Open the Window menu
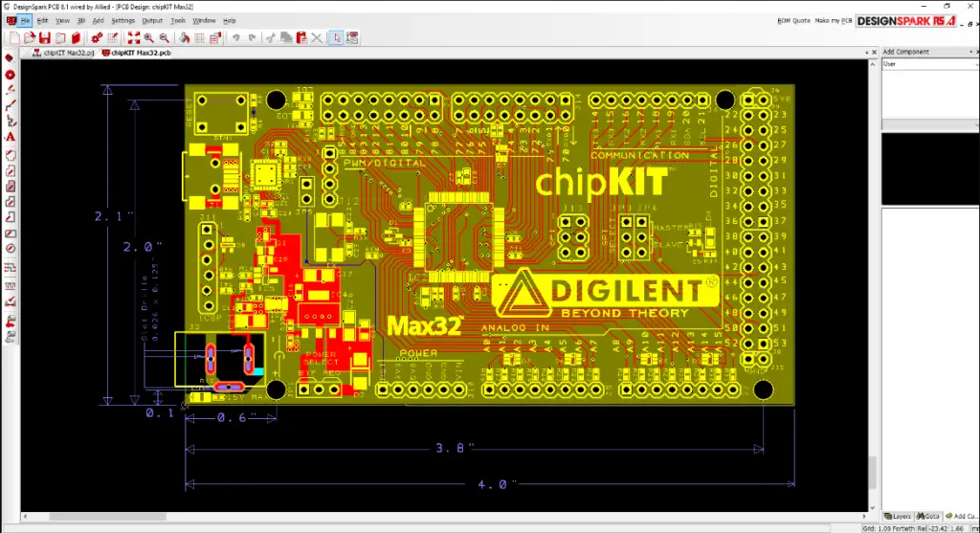Screen dimensions: 980x533 pos(204,21)
